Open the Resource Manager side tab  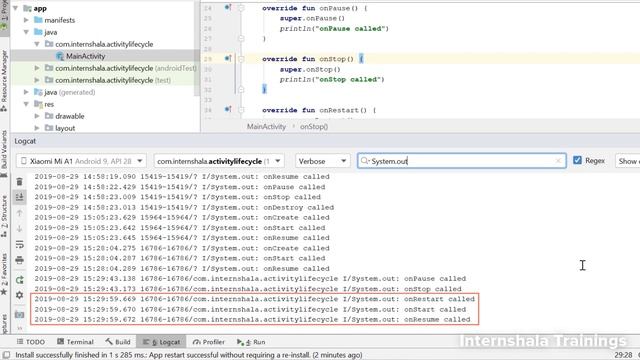(4, 80)
